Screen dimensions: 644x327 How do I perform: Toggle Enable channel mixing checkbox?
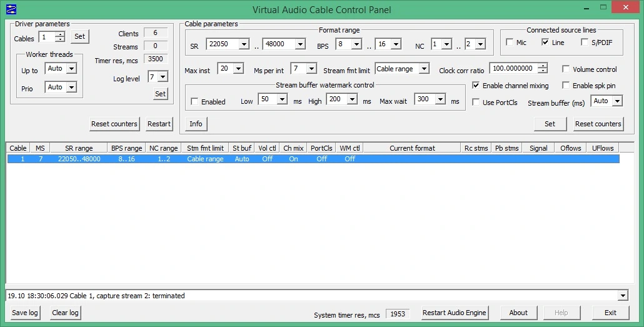point(476,86)
